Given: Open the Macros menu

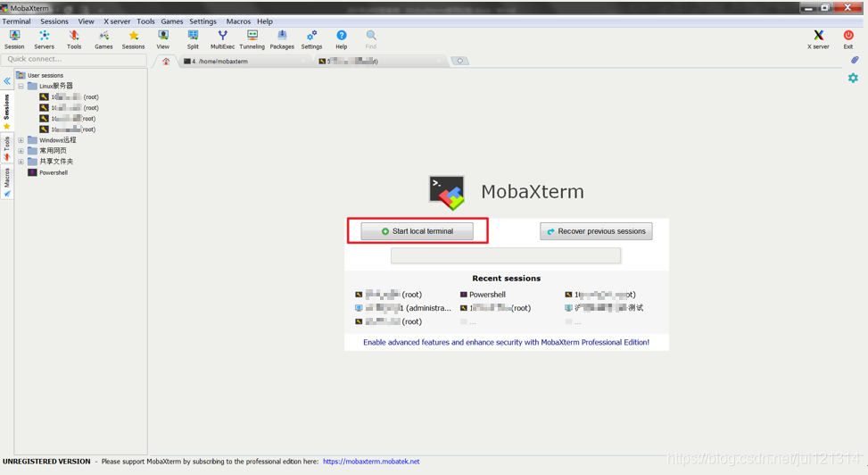Looking at the screenshot, I should (238, 21).
